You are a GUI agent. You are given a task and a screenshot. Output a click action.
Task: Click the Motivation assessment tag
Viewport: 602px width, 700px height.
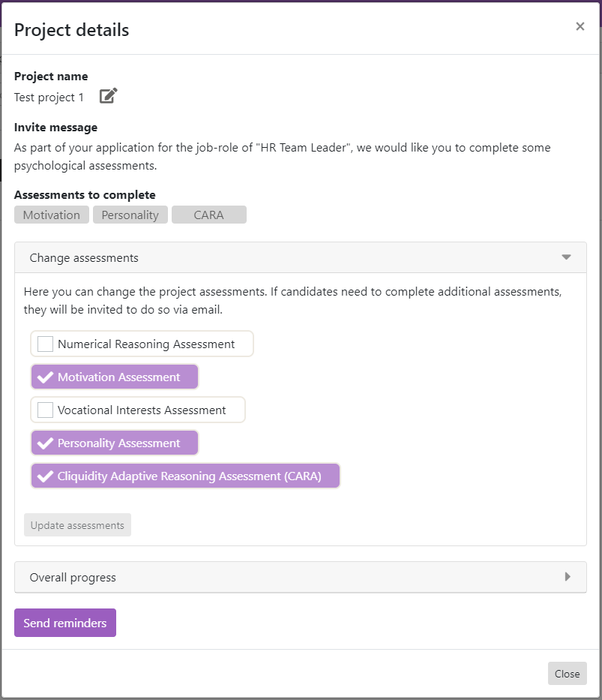(x=51, y=215)
